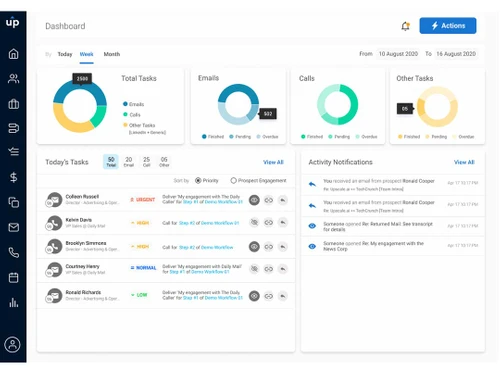
Task: Select the 20 Email tasks filter
Action: [x=129, y=162]
